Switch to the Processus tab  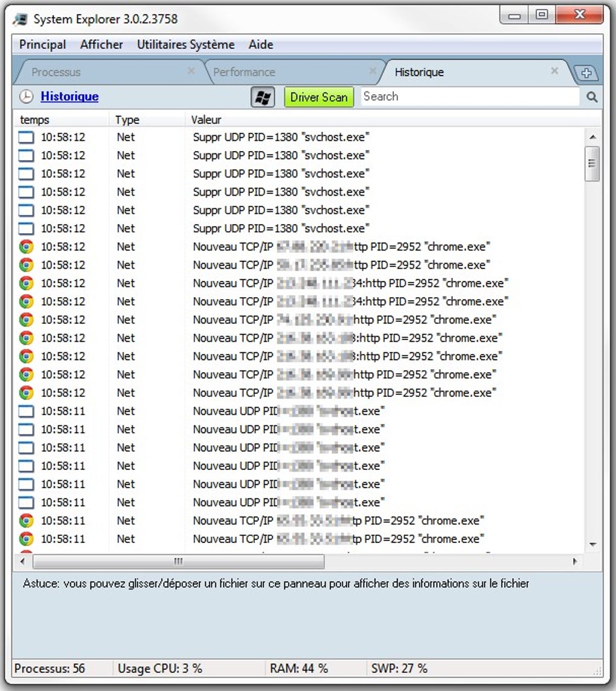[57, 72]
